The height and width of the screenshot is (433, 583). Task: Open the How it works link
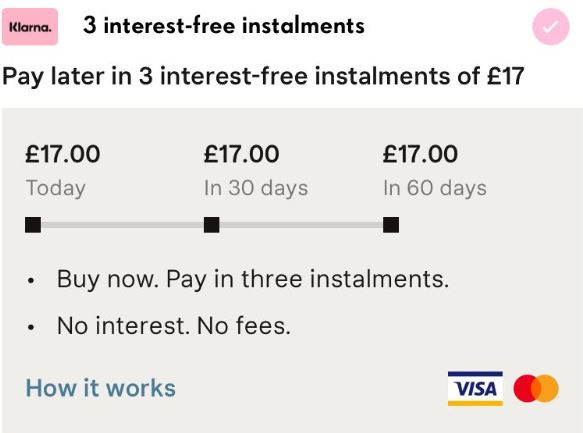point(100,388)
